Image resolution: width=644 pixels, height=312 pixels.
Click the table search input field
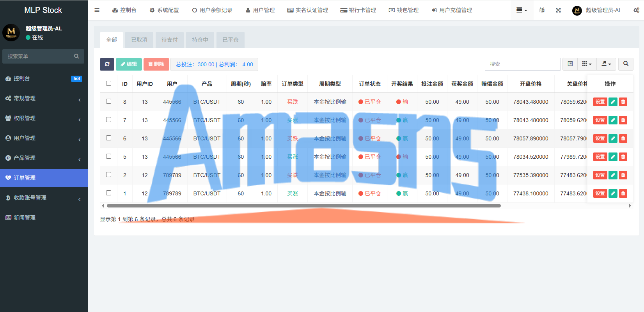tap(522, 64)
